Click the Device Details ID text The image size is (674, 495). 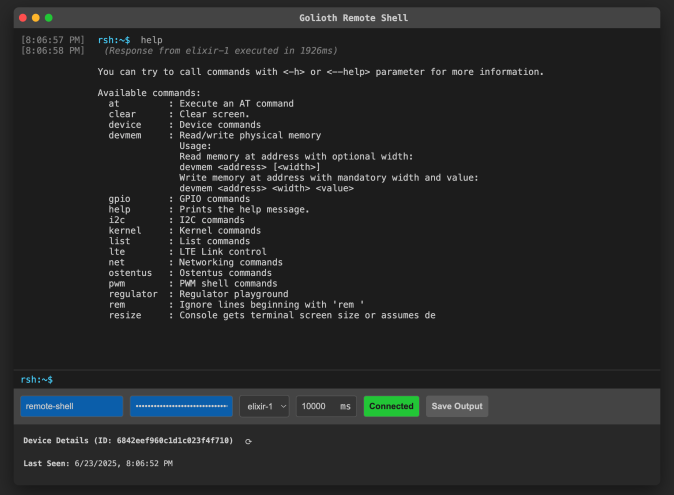(128, 440)
